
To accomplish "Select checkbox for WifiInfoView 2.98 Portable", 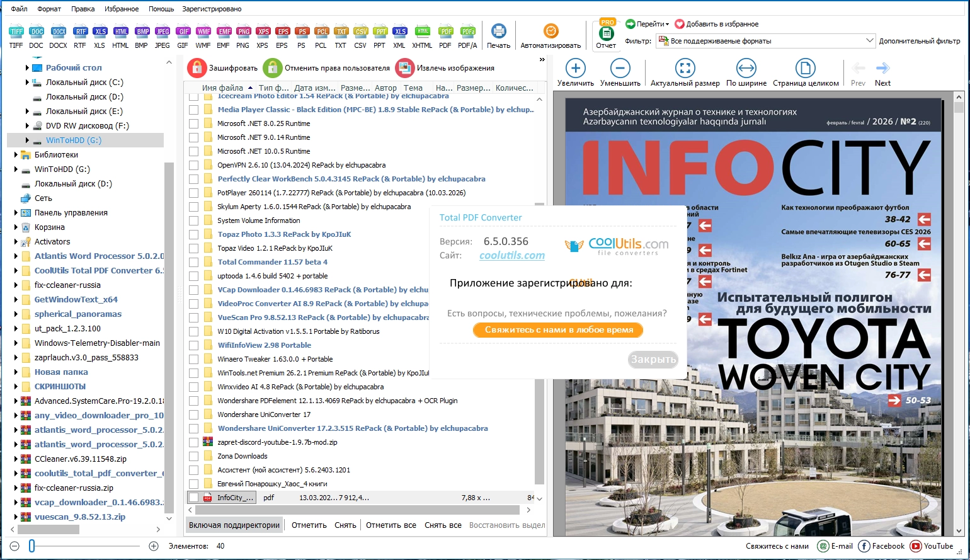I will click(x=194, y=345).
